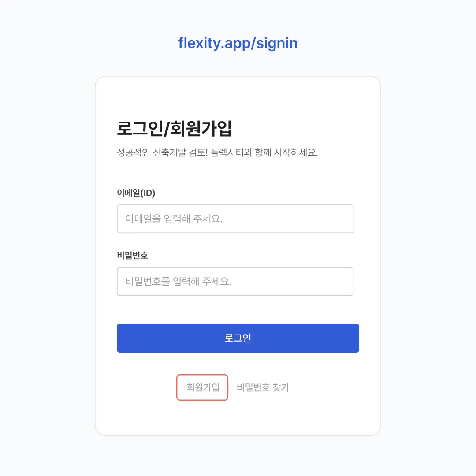
Task: Submit the form with 로그인
Action: (238, 338)
